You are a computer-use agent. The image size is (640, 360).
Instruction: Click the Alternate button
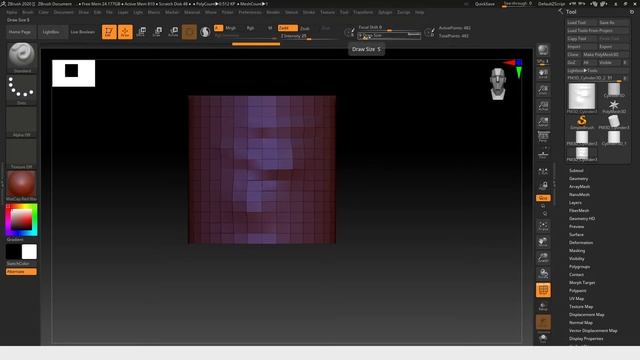click(21, 272)
